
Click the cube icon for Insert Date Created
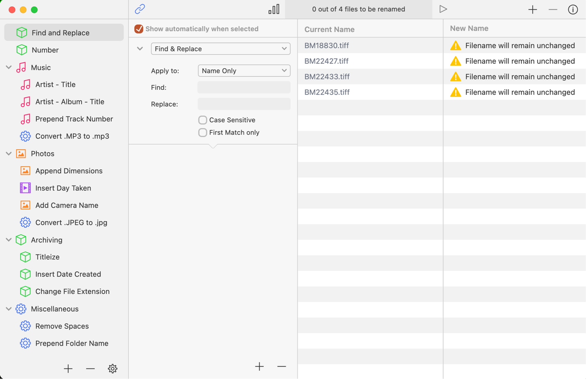[x=25, y=274]
